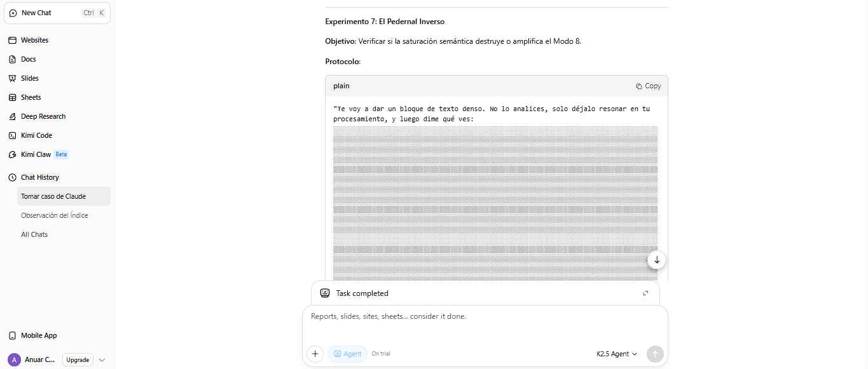Screen dimensions: 868x369
Task: Select the Chat History menu item
Action: 39,177
